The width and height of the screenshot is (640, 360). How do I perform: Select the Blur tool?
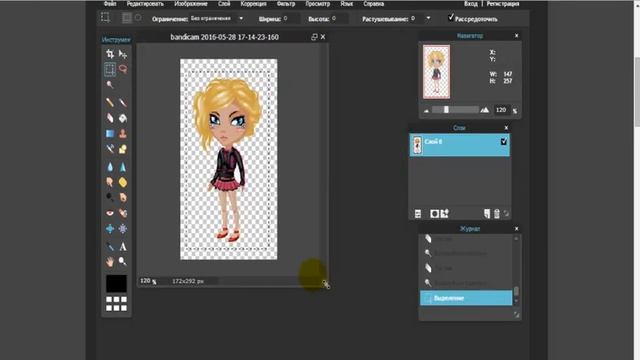[x=110, y=167]
